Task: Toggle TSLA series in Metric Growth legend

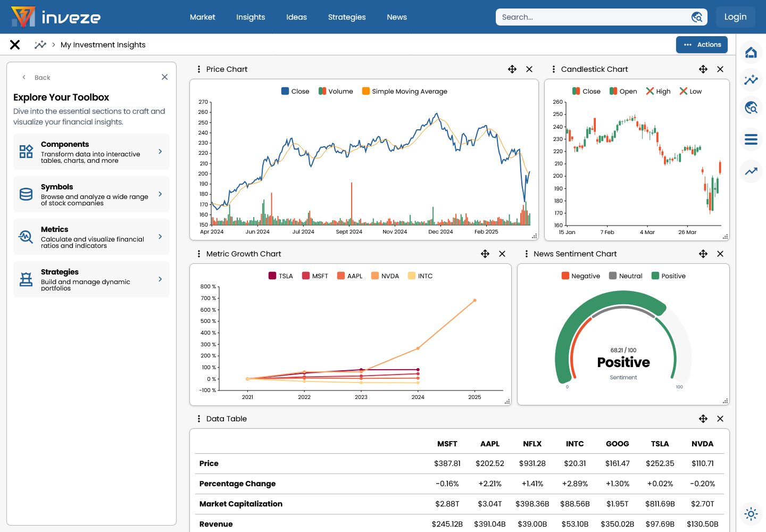Action: [281, 276]
